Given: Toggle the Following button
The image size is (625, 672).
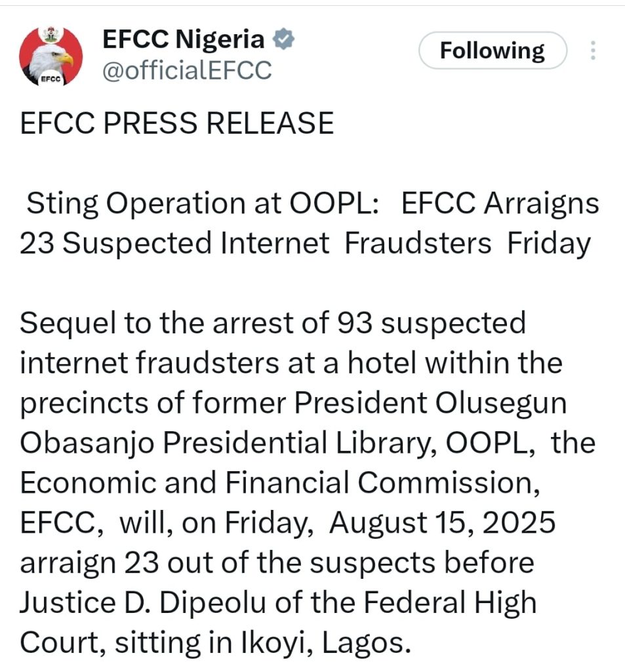Looking at the screenshot, I should pos(493,51).
